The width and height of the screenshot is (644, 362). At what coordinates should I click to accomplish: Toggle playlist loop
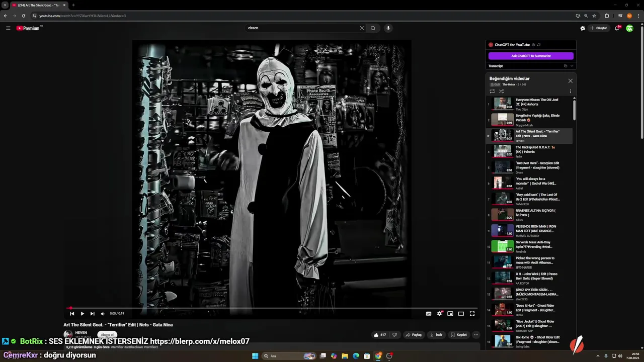[492, 91]
